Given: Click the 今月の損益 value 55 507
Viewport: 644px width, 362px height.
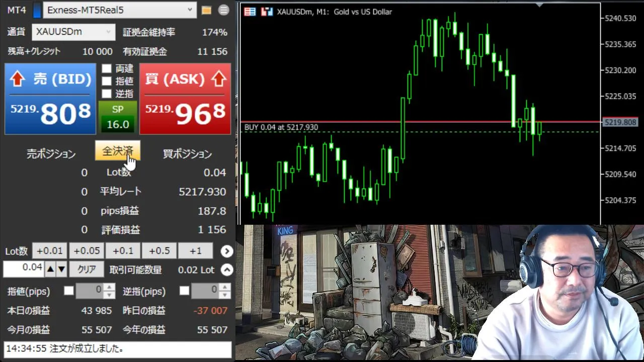Looking at the screenshot, I should click(x=97, y=330).
